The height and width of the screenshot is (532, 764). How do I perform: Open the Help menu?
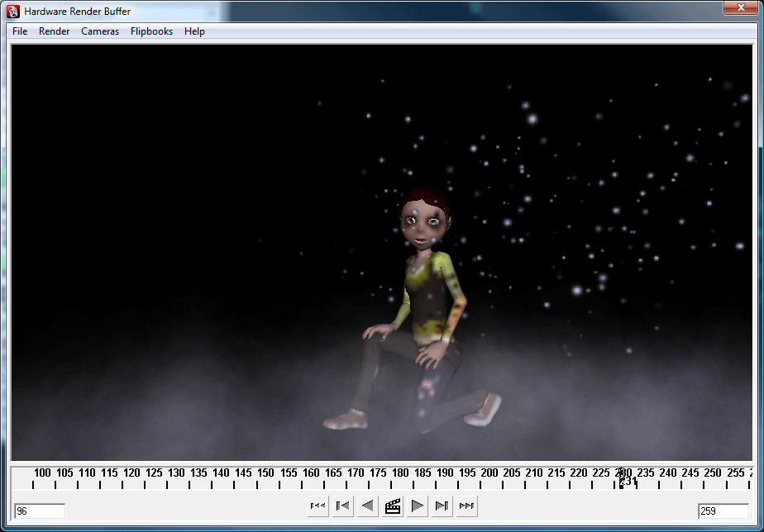pos(194,31)
